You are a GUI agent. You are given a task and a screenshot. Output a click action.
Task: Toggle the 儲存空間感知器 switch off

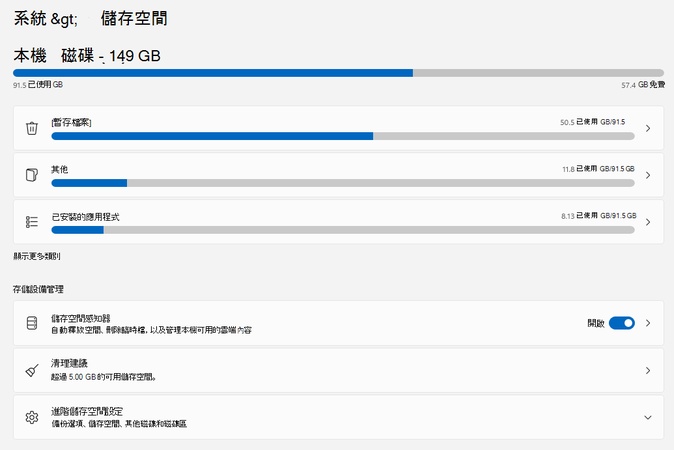click(621, 323)
